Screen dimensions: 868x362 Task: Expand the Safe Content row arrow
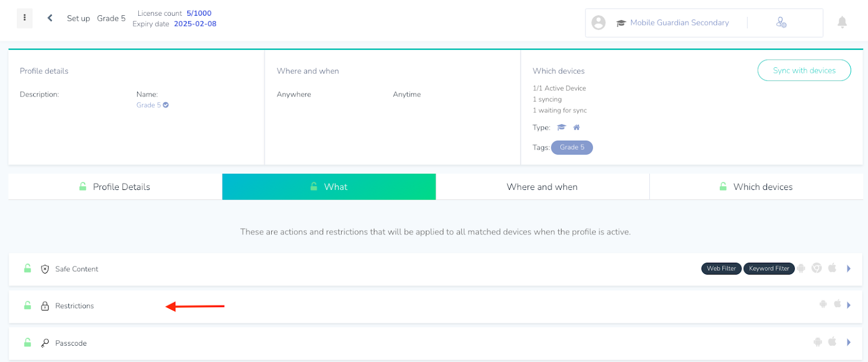[848, 269]
